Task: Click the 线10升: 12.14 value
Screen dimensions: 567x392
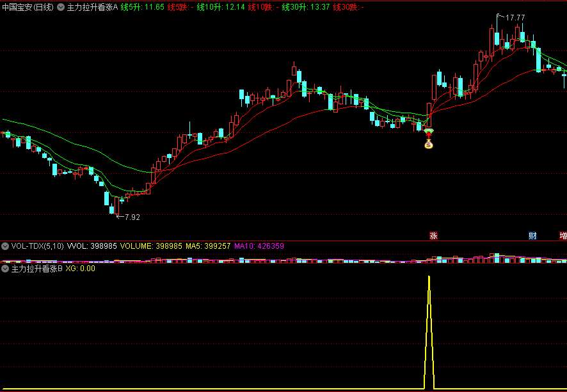Action: 221,7
